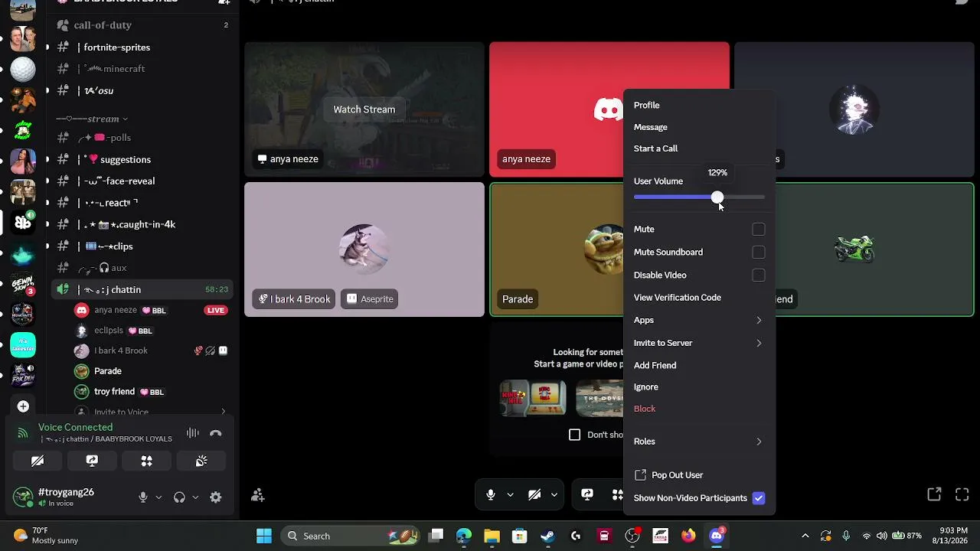Tick the Don't show checkbox
This screenshot has width=980, height=551.
point(575,435)
